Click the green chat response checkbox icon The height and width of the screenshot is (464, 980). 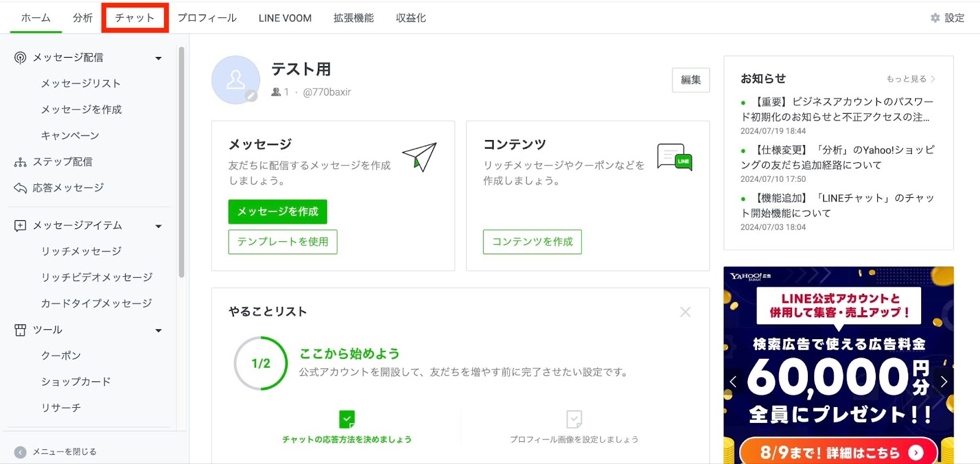point(347,419)
